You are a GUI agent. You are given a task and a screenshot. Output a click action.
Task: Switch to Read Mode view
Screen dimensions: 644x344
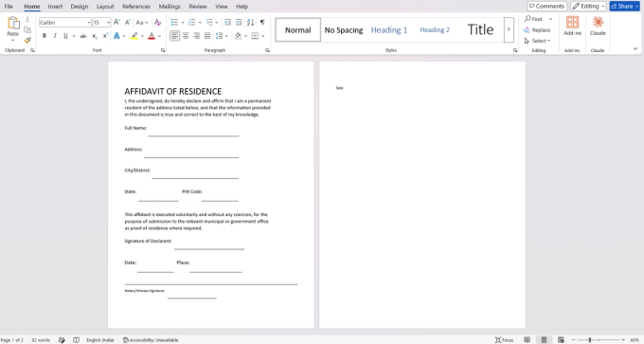coord(527,340)
